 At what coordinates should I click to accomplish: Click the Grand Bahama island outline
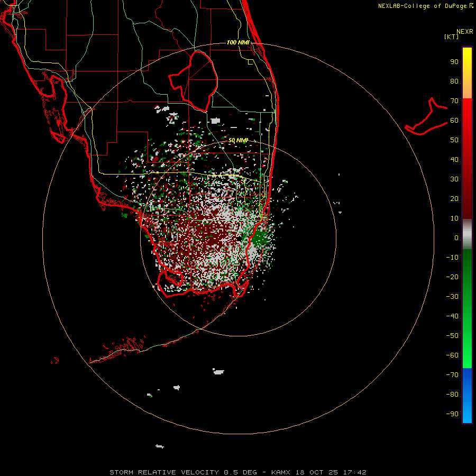coord(426,116)
